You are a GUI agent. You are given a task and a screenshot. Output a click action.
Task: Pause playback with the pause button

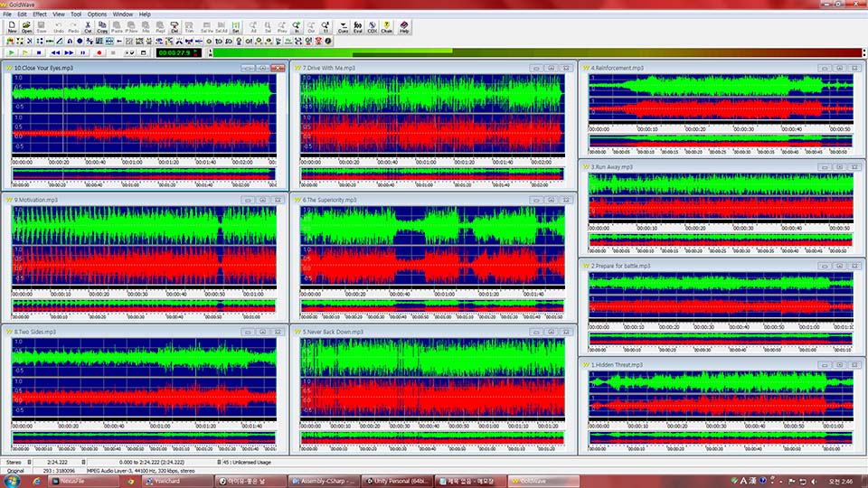coord(83,52)
